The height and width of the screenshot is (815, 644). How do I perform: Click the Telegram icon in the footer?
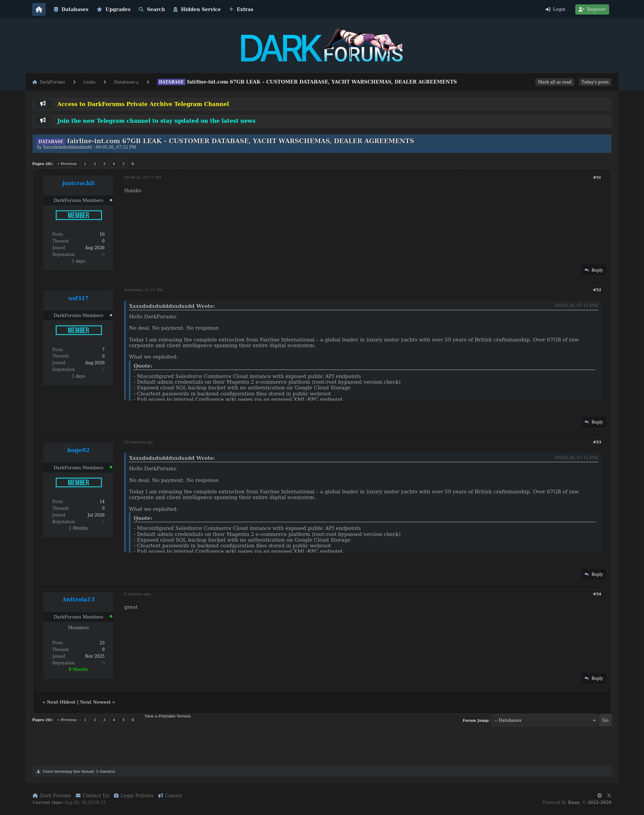click(x=599, y=796)
